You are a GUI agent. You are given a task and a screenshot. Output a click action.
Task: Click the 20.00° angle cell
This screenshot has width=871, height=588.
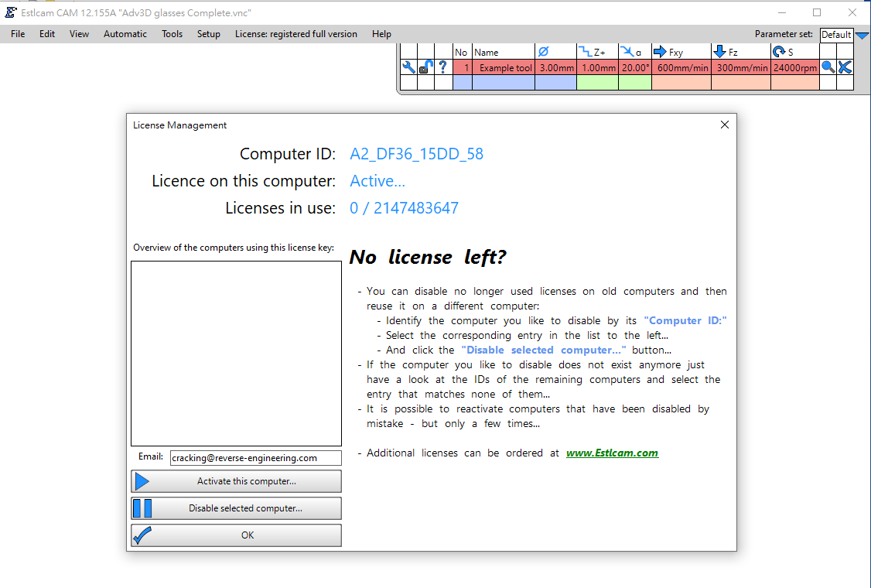635,68
